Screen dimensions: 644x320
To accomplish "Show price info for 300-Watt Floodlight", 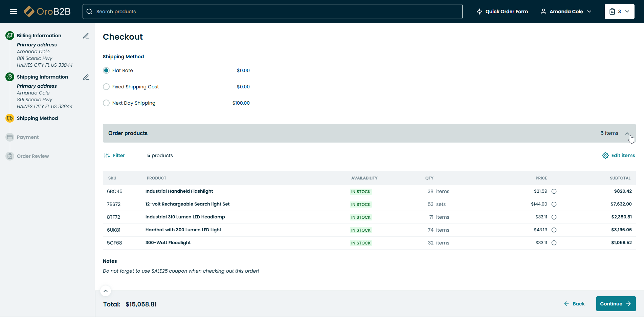I will (554, 243).
